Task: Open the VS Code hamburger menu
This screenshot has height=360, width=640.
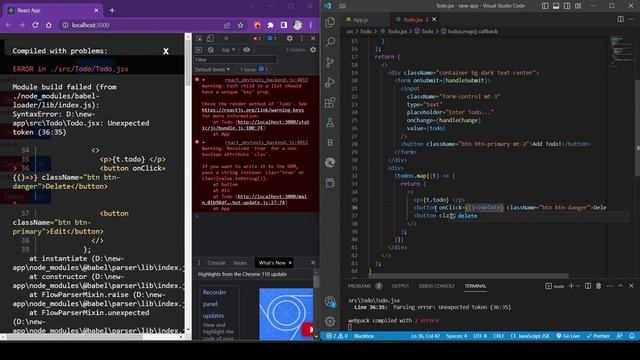Action: (x=342, y=6)
